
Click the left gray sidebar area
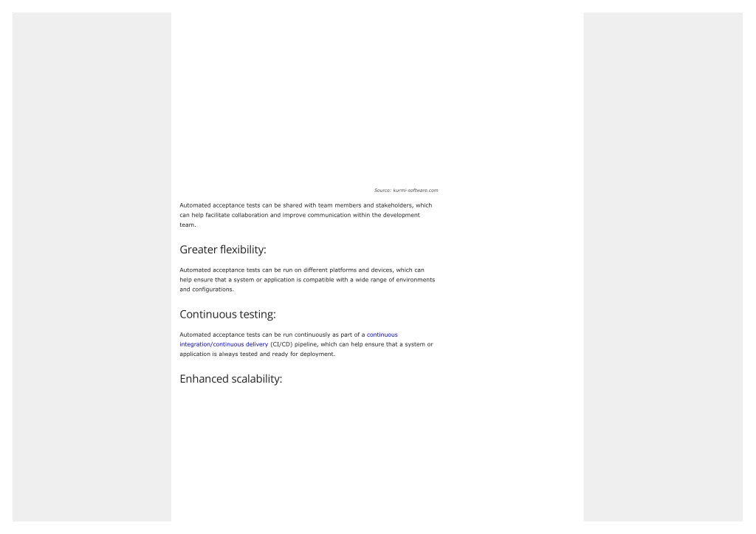tap(92, 267)
